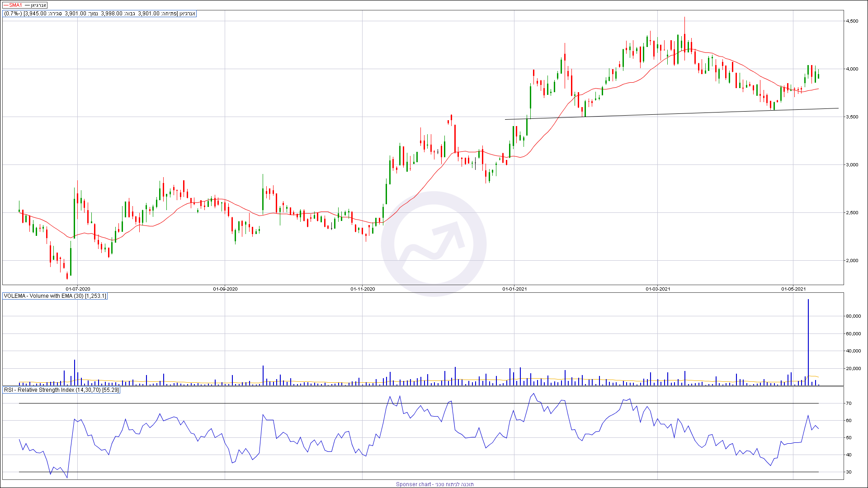Click the 4,500 price axis label
Screen dimensions: 868x488
[x=852, y=21]
